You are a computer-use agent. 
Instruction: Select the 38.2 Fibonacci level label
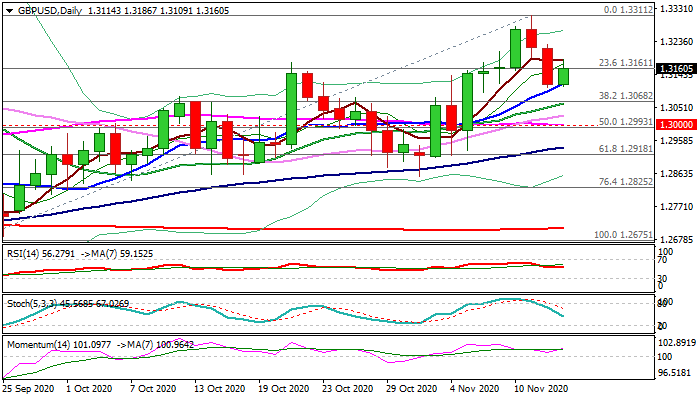[625, 96]
